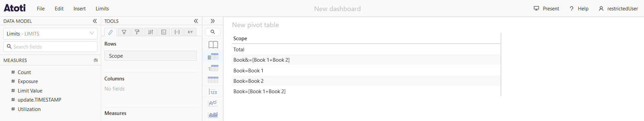Open the Settings sliders tab
This screenshot has width=644, height=121.
[x=150, y=32]
